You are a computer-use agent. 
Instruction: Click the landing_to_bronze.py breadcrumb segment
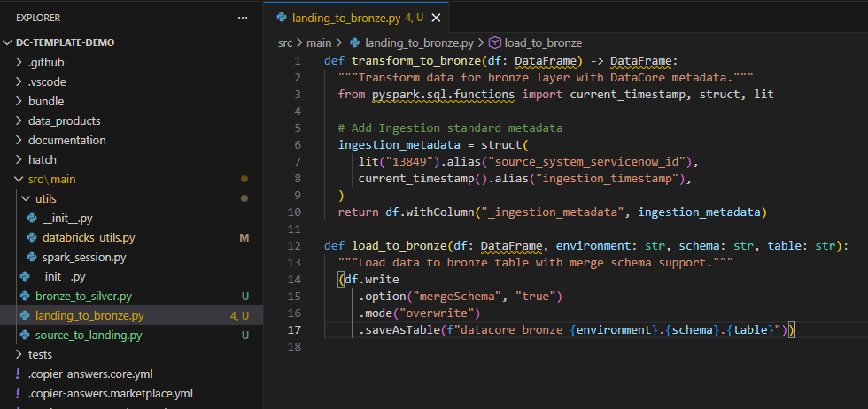click(x=420, y=42)
